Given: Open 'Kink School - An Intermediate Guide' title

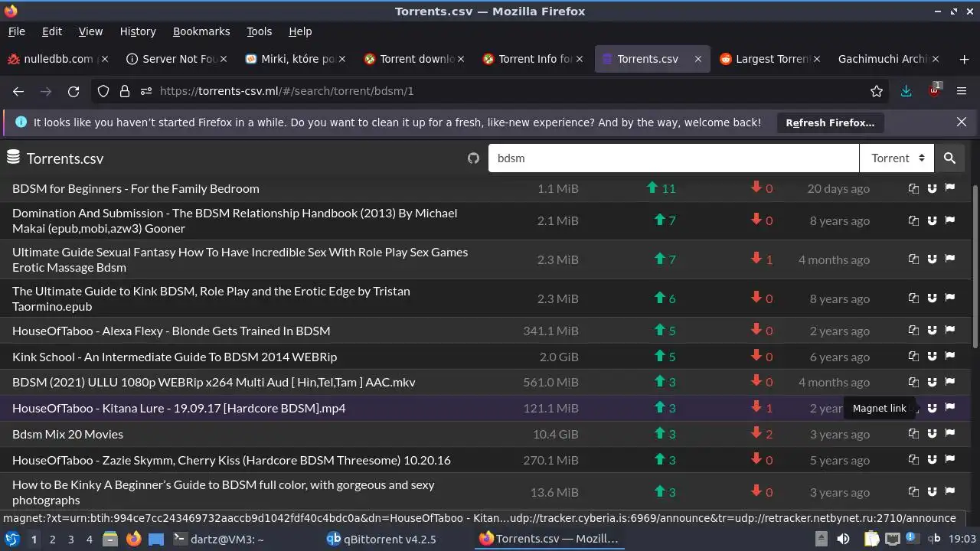Looking at the screenshot, I should (x=175, y=357).
